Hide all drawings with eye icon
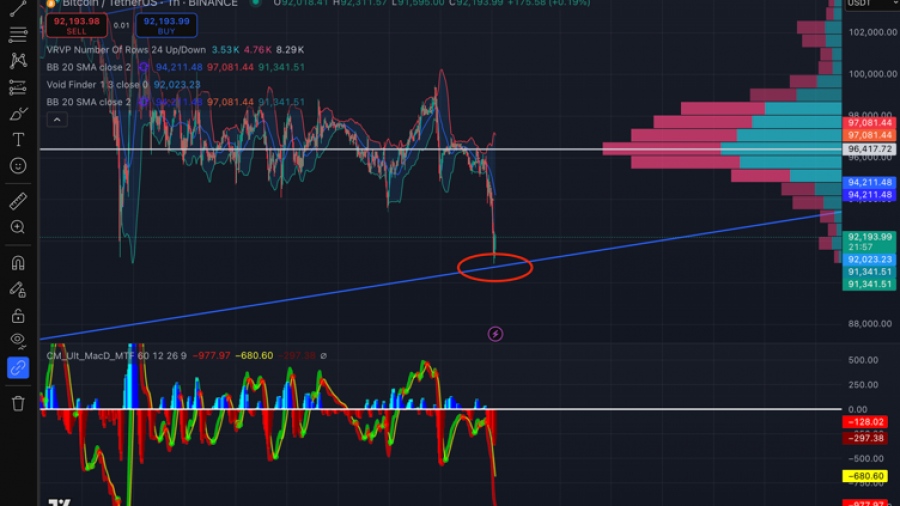Screen dimensions: 900x506 18,341
